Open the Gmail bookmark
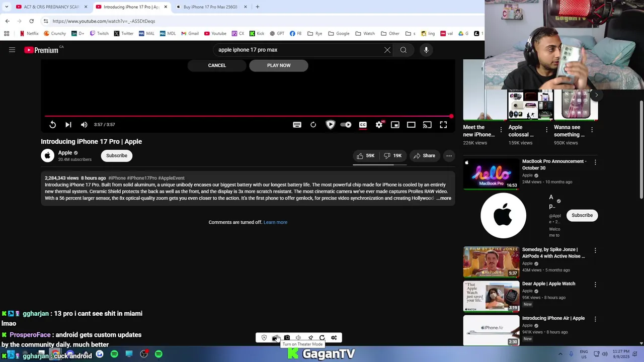 tap(190, 34)
